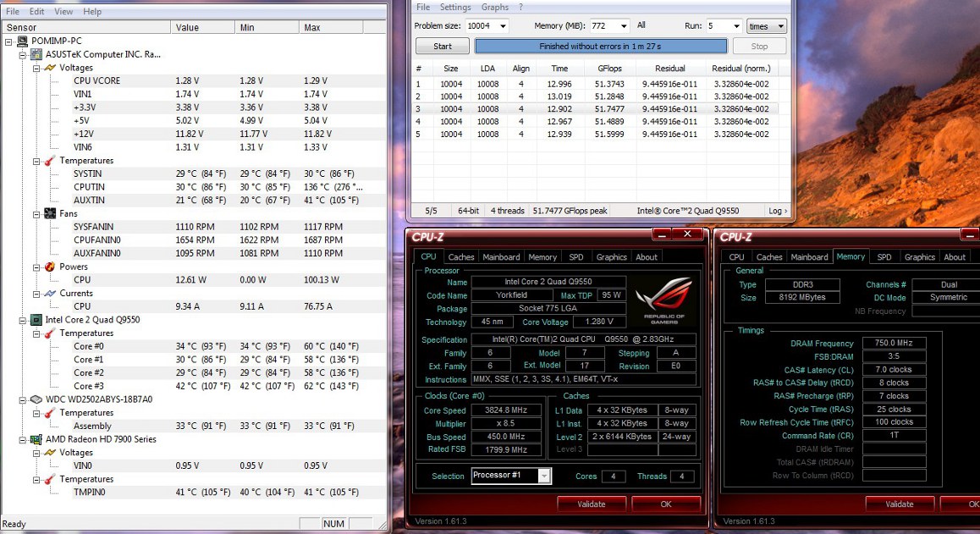Viewport: 980px width, 534px height.
Task: Click the AMD Radeon graphics card icon
Action: click(37, 439)
